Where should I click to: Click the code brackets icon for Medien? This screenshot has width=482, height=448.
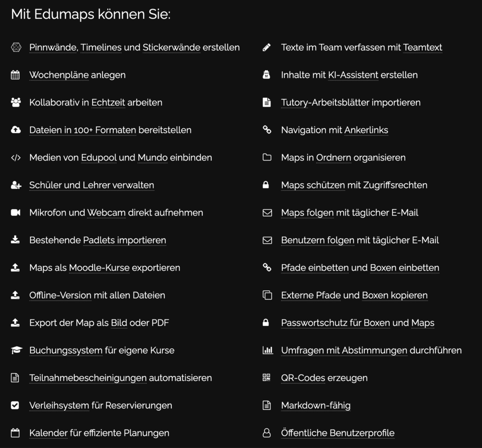click(16, 157)
